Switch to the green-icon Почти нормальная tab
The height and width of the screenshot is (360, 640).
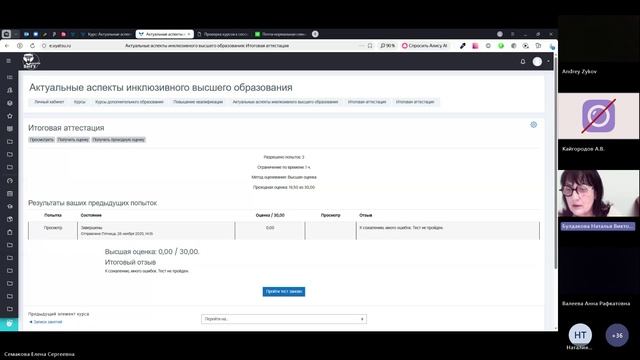[281, 34]
